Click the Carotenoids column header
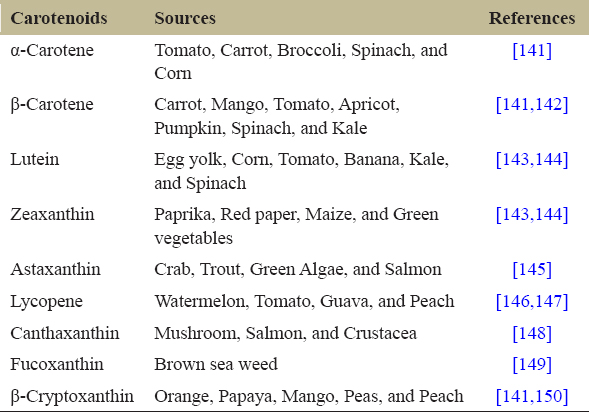The height and width of the screenshot is (412, 589). 59,18
